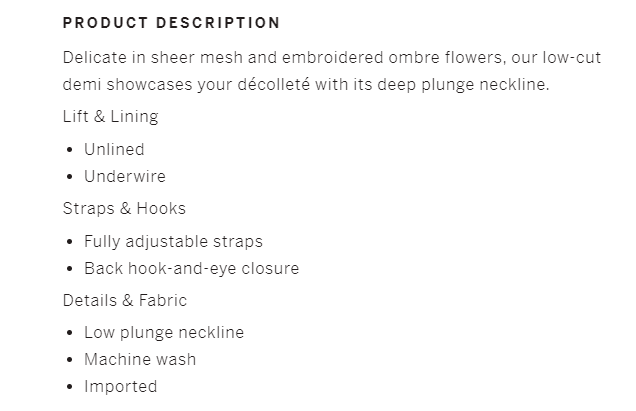Click the bullet point before Unlined
This screenshot has width=636, height=411.
[69, 150]
